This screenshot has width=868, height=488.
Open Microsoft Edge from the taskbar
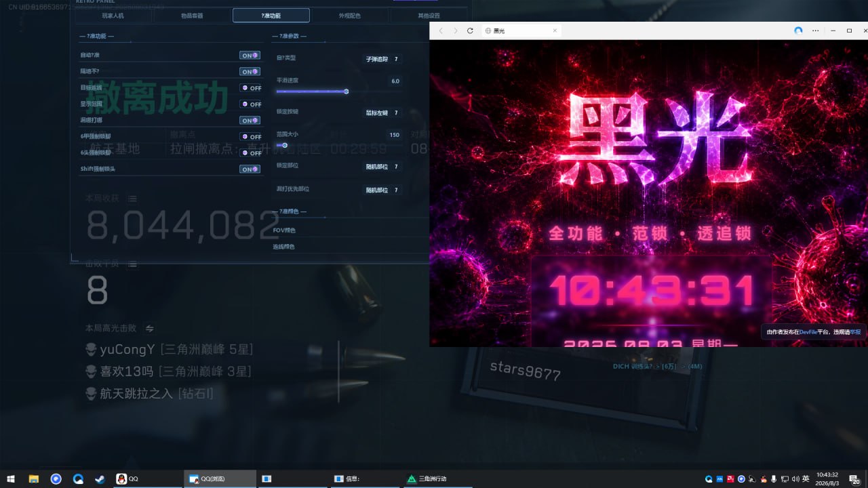[79, 479]
